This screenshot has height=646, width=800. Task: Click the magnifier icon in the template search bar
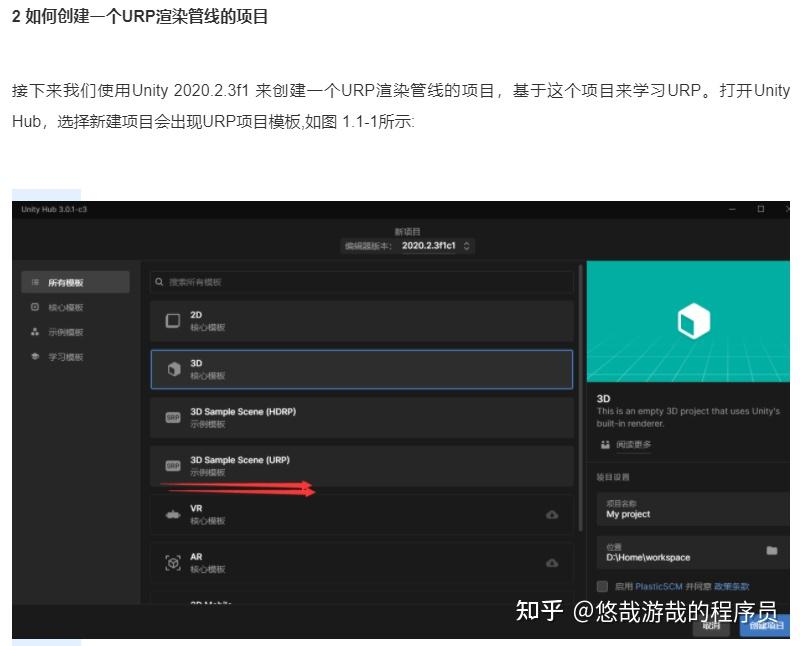pyautogui.click(x=158, y=282)
